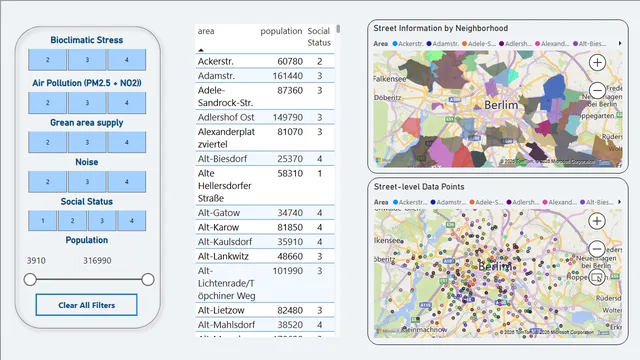This screenshot has width=640, height=360.
Task: Open Terms link on street-level map
Action: (603, 332)
